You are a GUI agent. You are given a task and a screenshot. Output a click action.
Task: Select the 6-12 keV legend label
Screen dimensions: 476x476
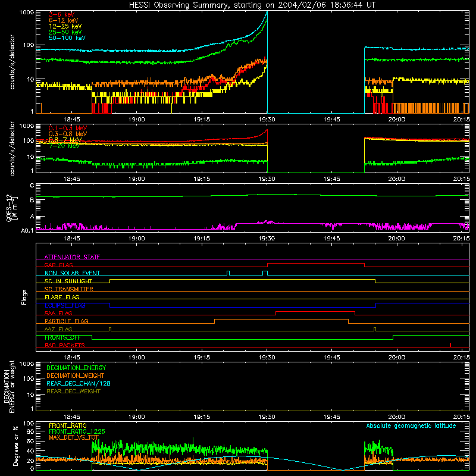pos(64,20)
